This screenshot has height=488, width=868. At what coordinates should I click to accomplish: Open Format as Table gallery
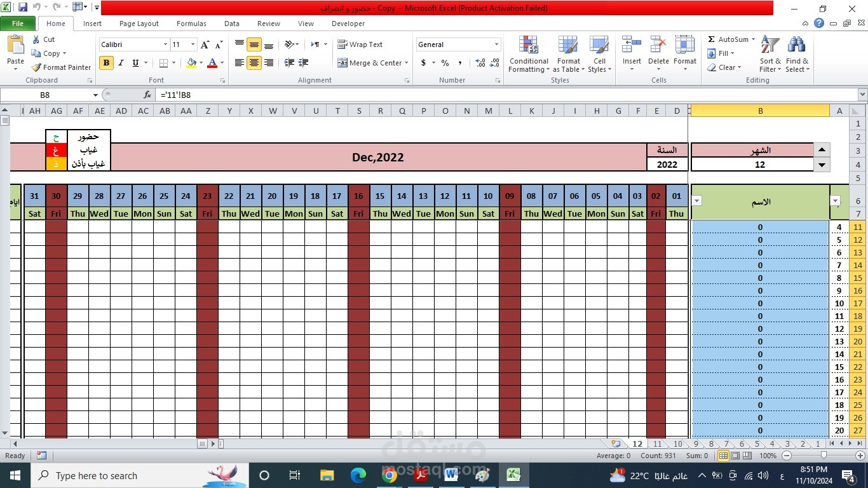tap(569, 55)
